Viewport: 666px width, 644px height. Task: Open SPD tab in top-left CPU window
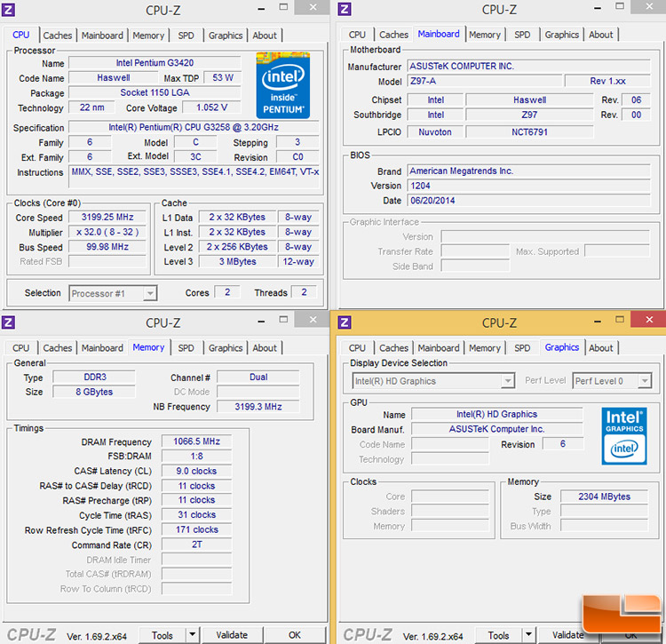(186, 36)
